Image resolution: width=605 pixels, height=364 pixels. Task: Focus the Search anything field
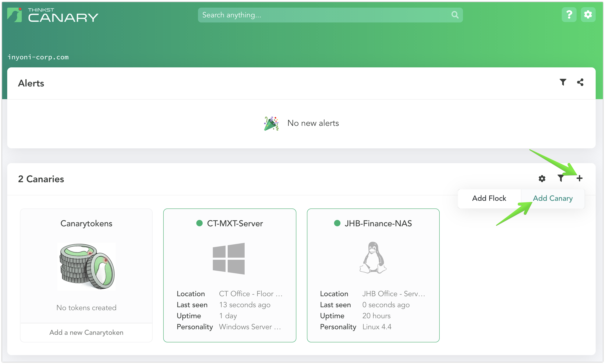[330, 15]
